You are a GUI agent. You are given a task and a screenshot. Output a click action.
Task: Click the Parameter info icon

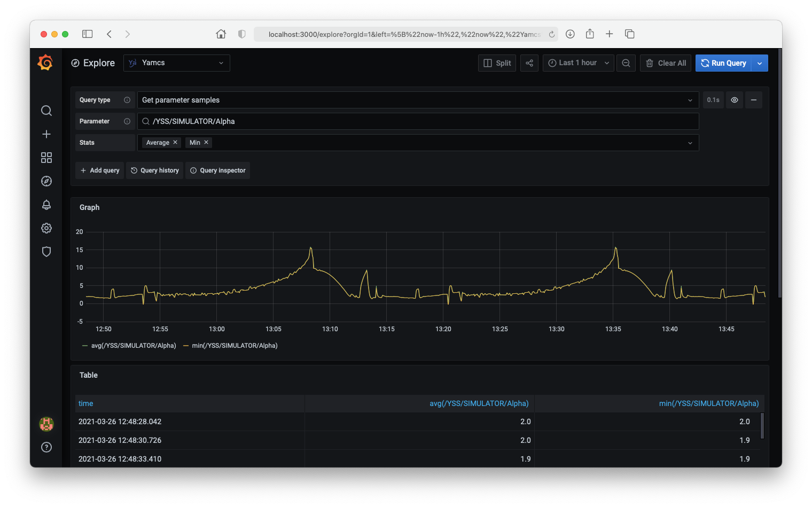coord(127,121)
